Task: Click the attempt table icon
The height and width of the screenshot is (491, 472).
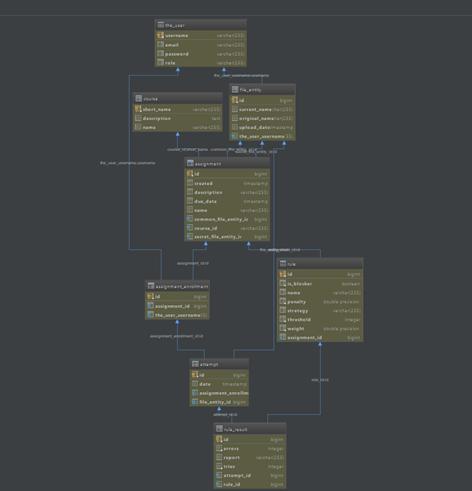Action: tap(195, 364)
